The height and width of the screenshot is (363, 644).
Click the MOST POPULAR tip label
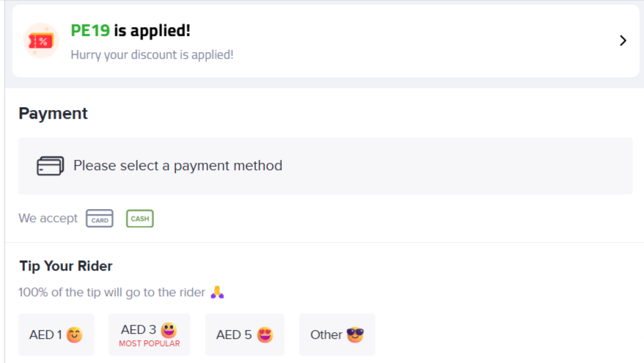[149, 343]
